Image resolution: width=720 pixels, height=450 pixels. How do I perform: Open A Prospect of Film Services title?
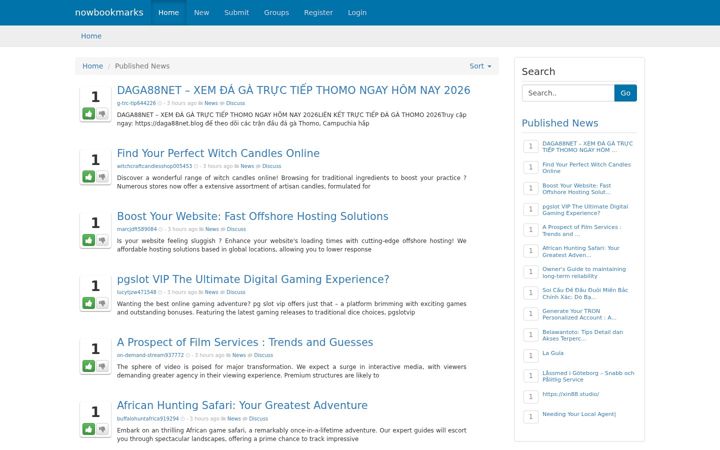[245, 342]
